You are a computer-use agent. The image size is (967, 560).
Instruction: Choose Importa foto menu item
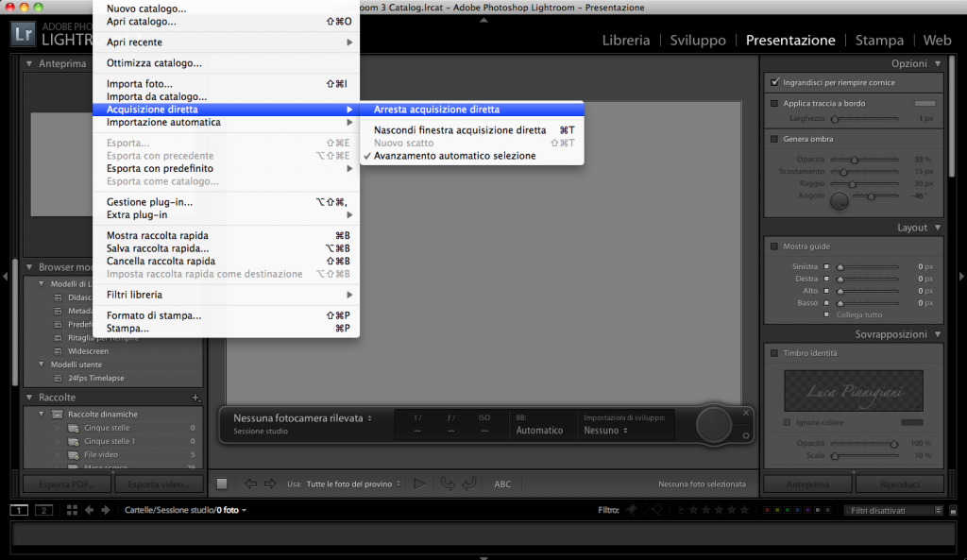(x=226, y=84)
